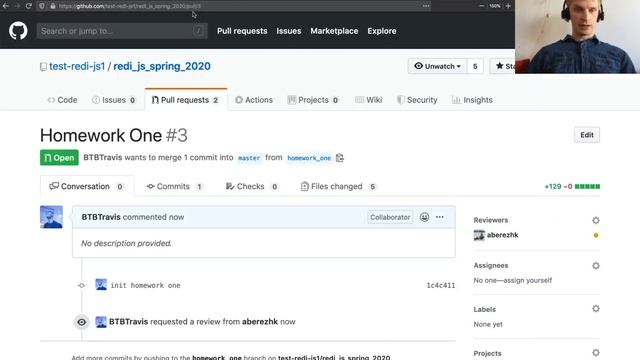This screenshot has width=640, height=360.
Task: Open the sidebar Projects settings gear
Action: coord(596,352)
